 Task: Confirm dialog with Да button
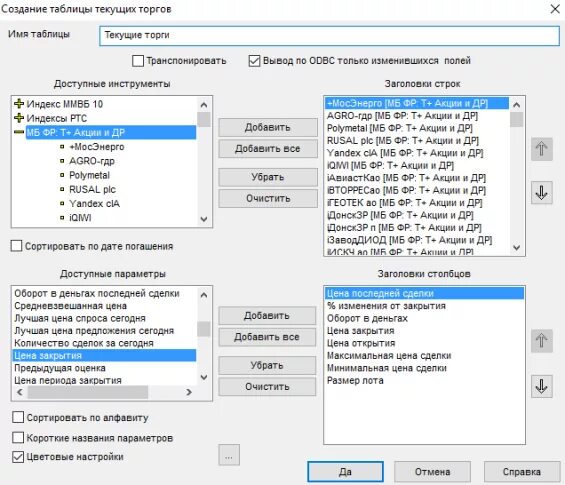[345, 472]
